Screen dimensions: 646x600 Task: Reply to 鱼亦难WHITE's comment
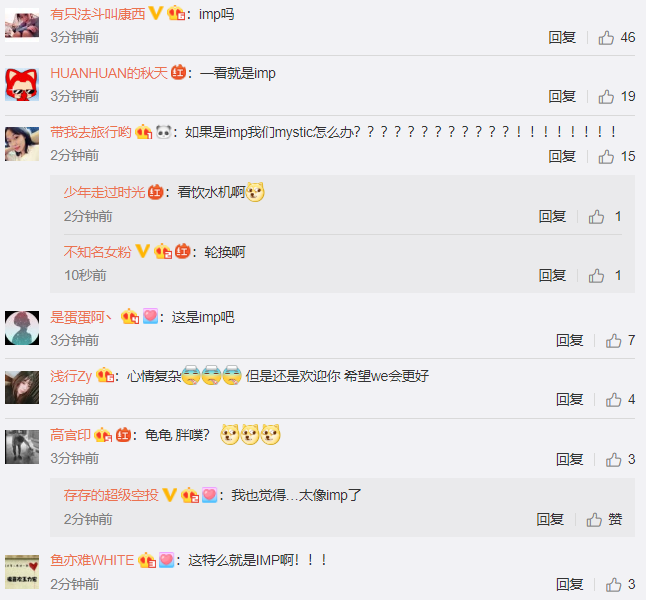click(570, 584)
